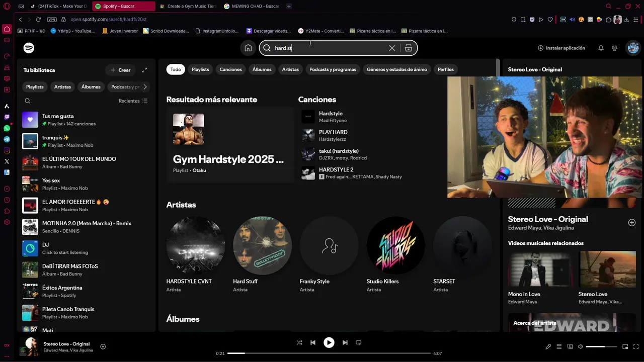This screenshot has width=644, height=362.
Task: Select the Géneros y estados de ánimo tab
Action: point(397,69)
